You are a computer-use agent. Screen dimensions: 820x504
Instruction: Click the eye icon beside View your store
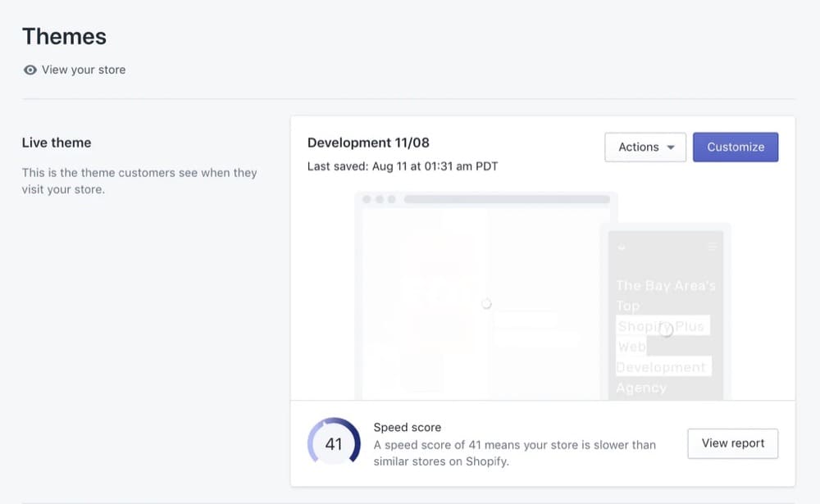pos(30,70)
